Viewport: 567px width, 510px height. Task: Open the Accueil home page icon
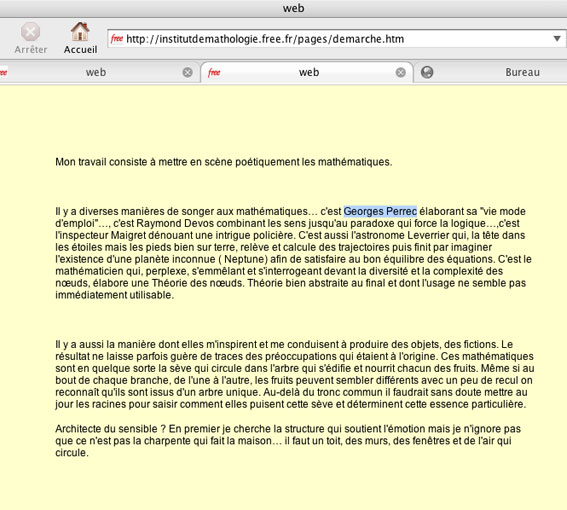pyautogui.click(x=80, y=32)
